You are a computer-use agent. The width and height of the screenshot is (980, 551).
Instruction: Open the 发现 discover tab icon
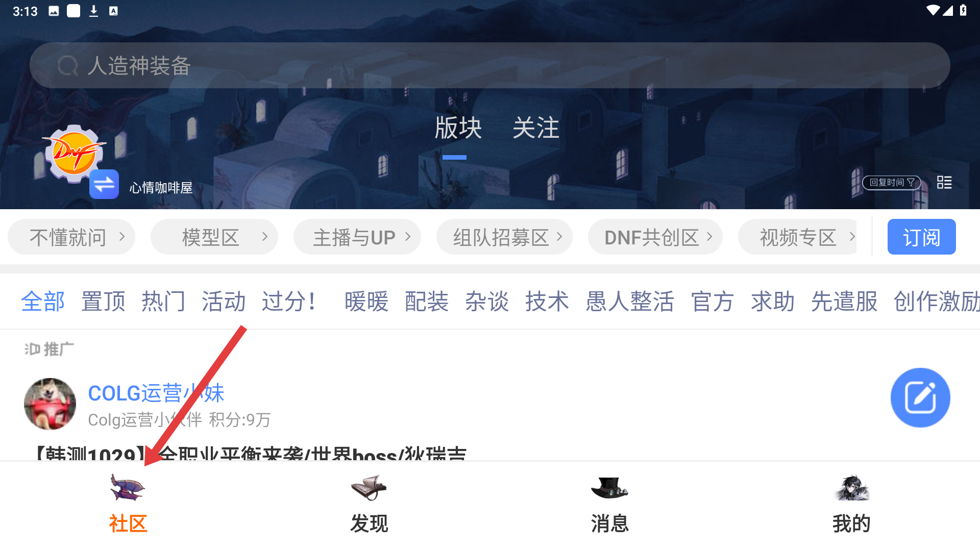click(369, 488)
